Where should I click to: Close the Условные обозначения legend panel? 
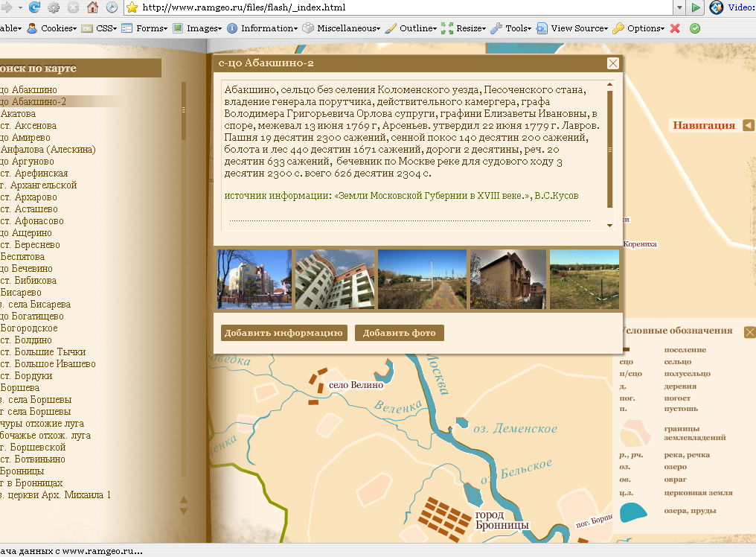coord(750,332)
